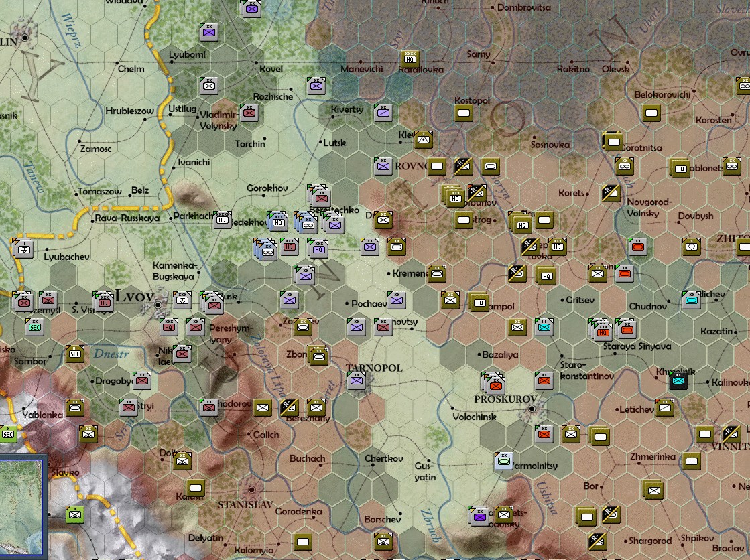Select the purple unit near Pochaev
Viewport: 750px width, 560px height.
coord(397,300)
